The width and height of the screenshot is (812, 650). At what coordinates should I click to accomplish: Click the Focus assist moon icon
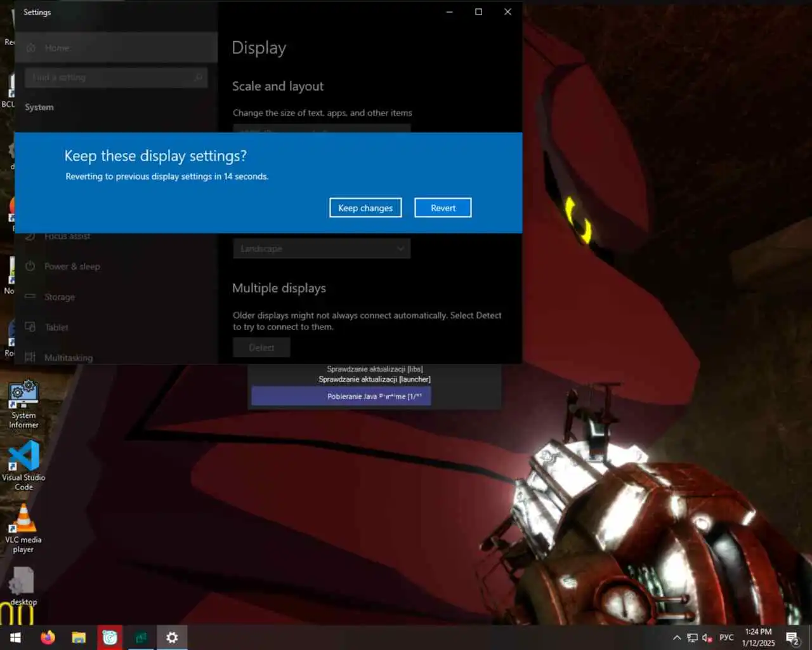point(30,237)
